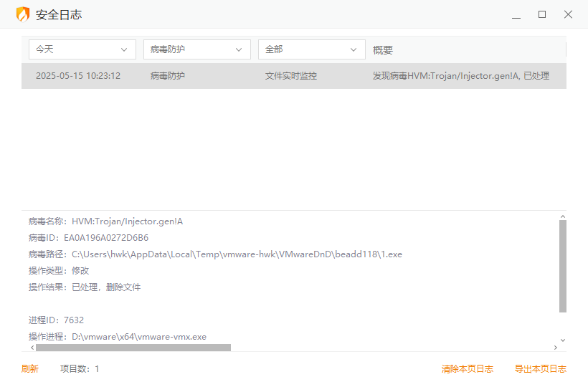Select the 2025-05-15 10:23:12 log row

294,76
